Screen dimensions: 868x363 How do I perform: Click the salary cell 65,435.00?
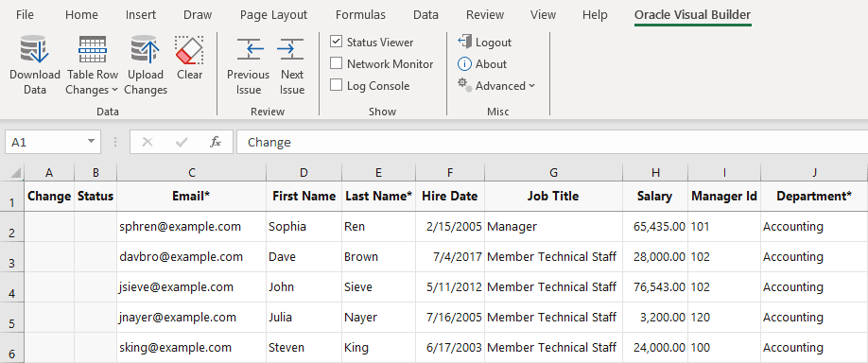[655, 226]
